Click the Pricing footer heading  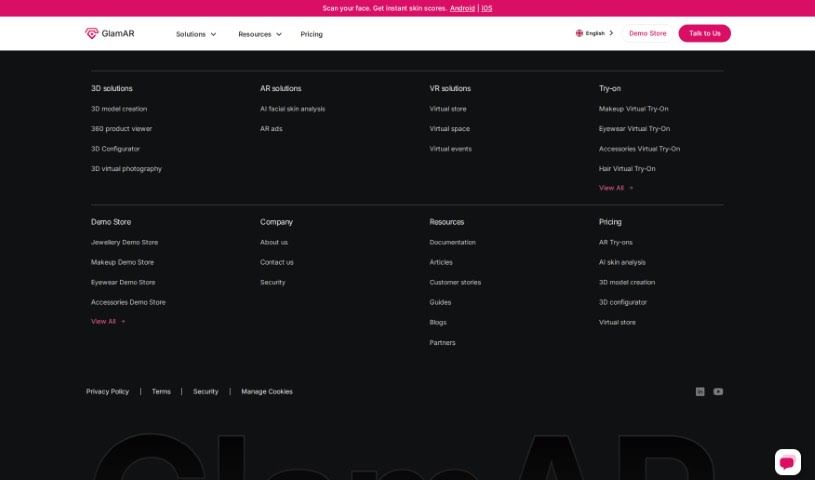[x=610, y=222]
